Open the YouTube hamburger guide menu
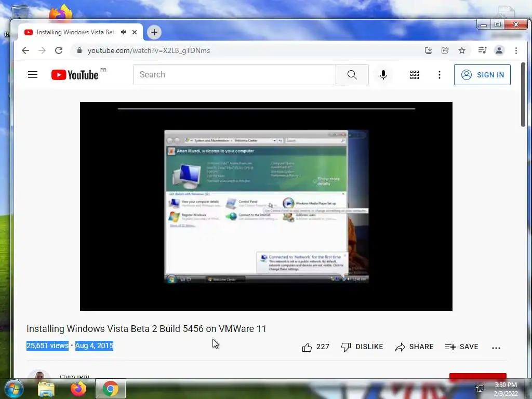Viewport: 532px width, 399px height. coord(33,75)
